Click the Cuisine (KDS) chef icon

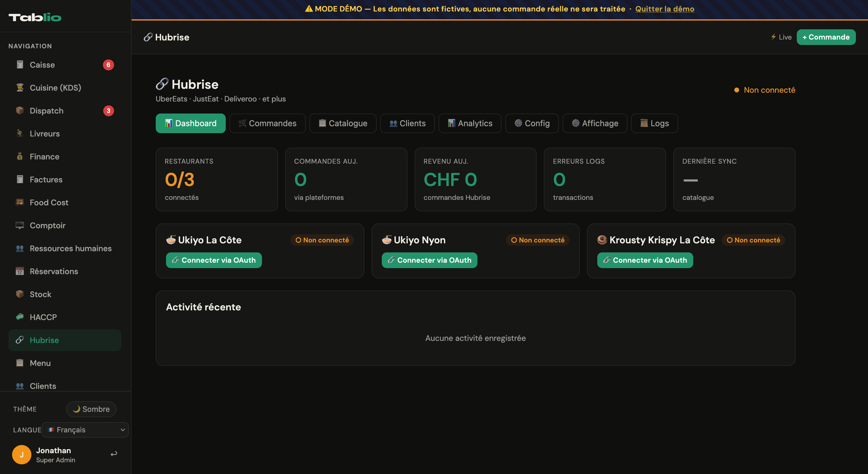(x=20, y=87)
